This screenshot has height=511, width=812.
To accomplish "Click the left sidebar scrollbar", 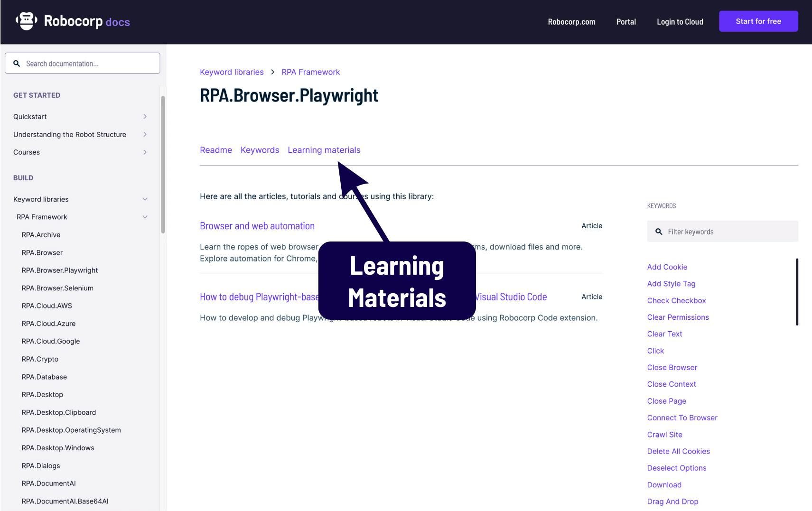I will (x=163, y=165).
